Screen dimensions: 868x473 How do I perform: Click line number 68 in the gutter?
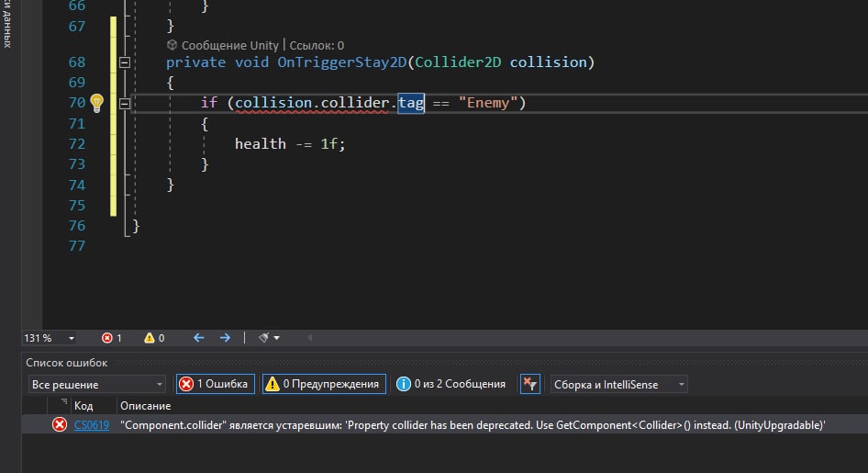coord(77,62)
